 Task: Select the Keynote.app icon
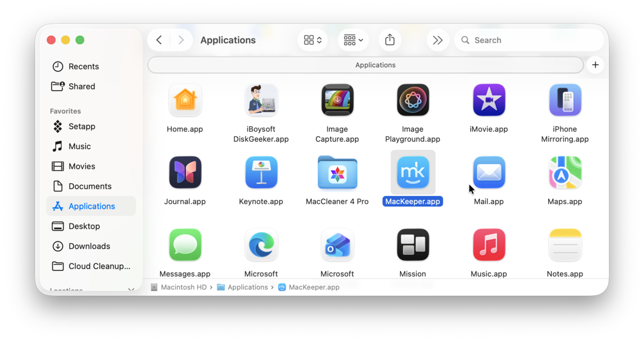(x=261, y=173)
